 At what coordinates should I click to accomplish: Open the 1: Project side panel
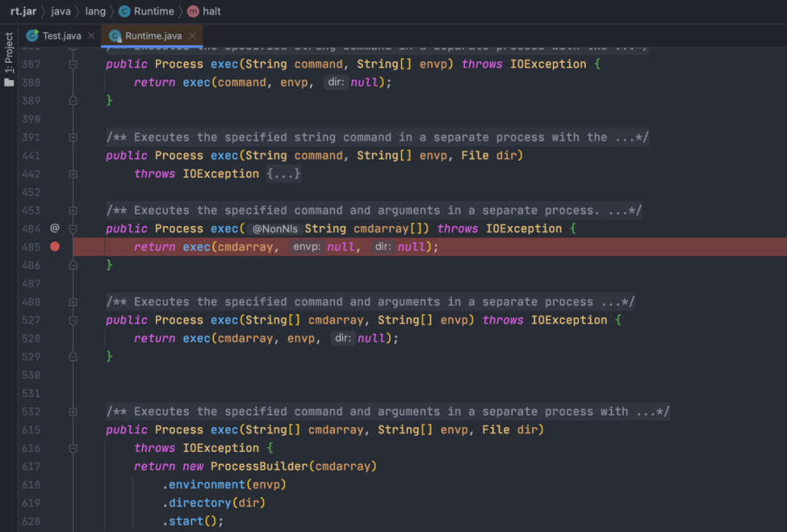[9, 52]
